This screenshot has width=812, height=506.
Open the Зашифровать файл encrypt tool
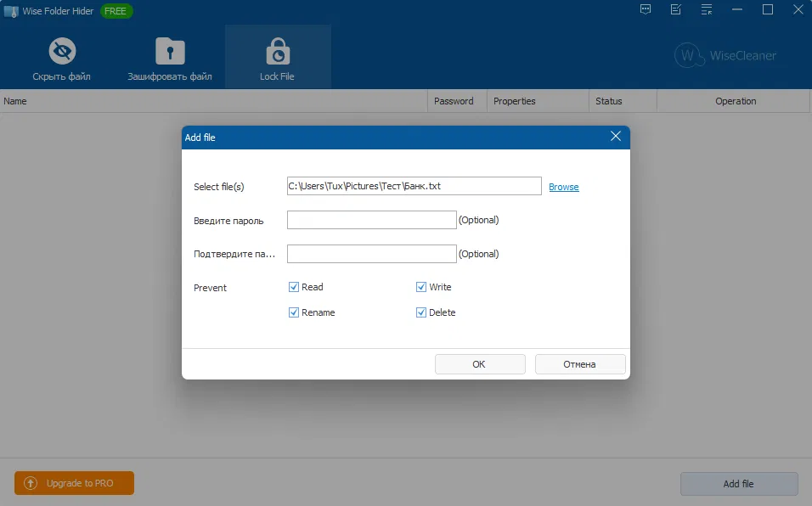(x=170, y=58)
